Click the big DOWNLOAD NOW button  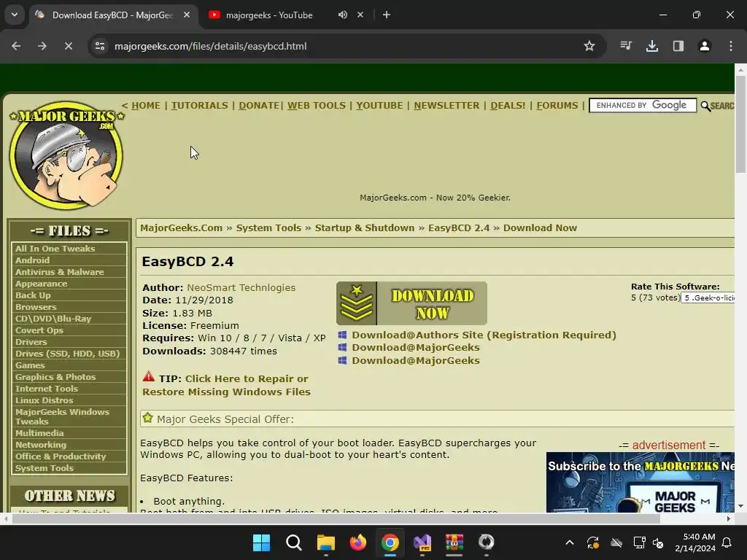click(x=411, y=303)
